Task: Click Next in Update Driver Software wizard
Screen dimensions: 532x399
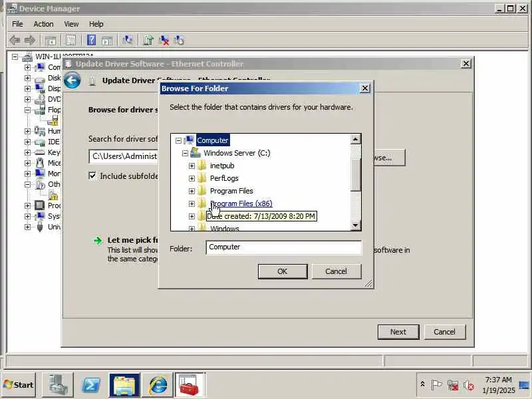Action: (398, 332)
